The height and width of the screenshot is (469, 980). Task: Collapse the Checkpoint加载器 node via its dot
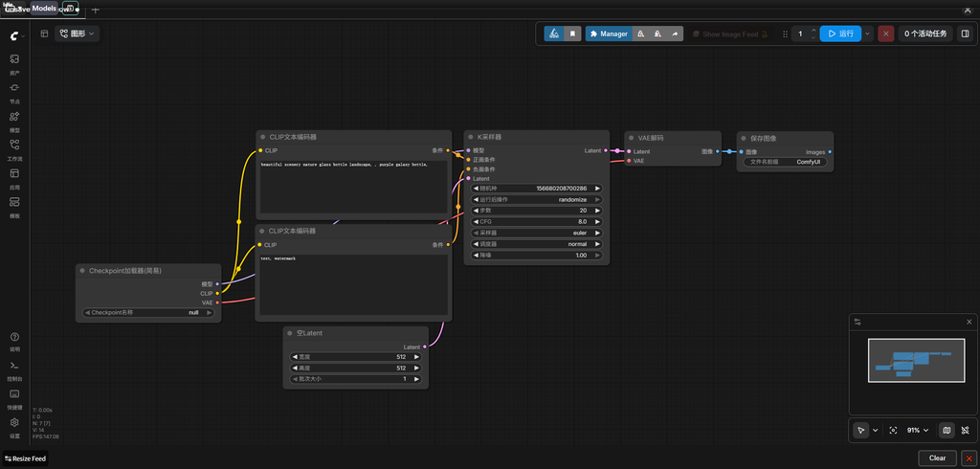click(82, 271)
